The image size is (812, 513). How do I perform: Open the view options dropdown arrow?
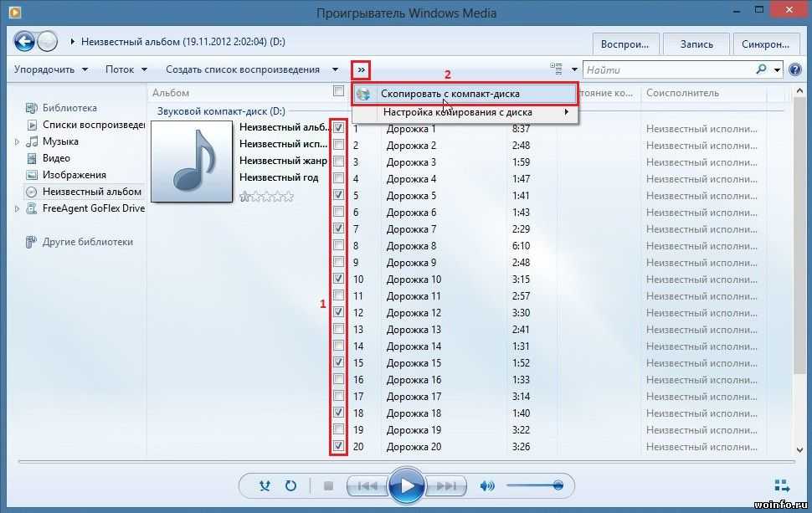[574, 69]
